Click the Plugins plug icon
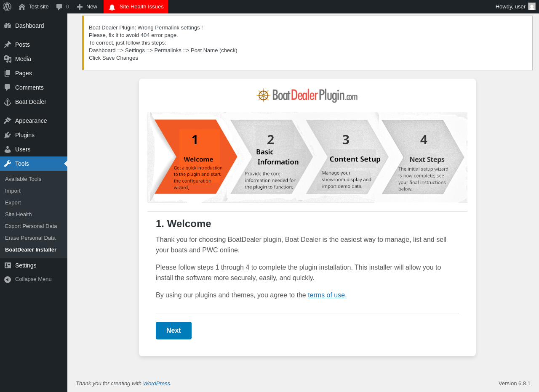This screenshot has height=392, width=539. click(8, 135)
